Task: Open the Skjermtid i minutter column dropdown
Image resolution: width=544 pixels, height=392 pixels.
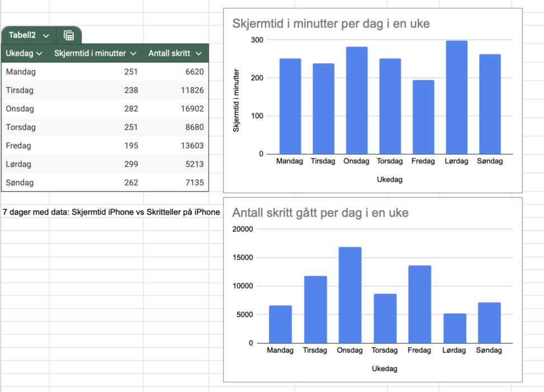Action: [x=133, y=54]
